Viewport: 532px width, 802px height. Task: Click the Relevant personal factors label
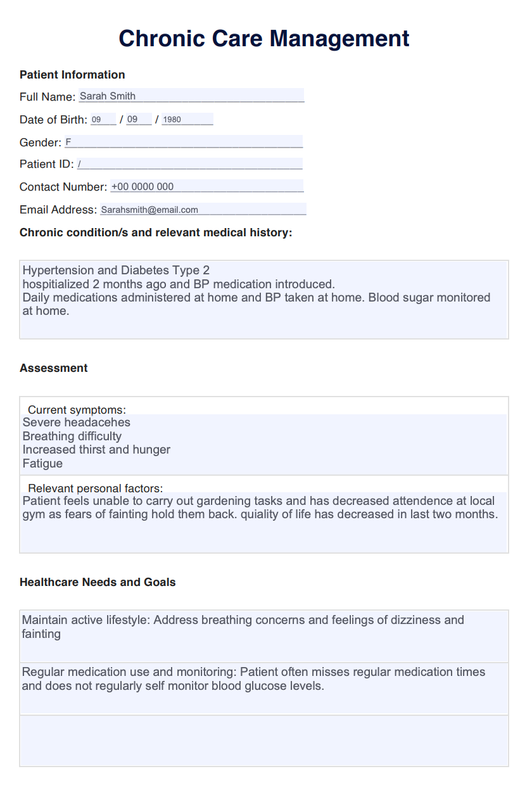[x=96, y=488]
